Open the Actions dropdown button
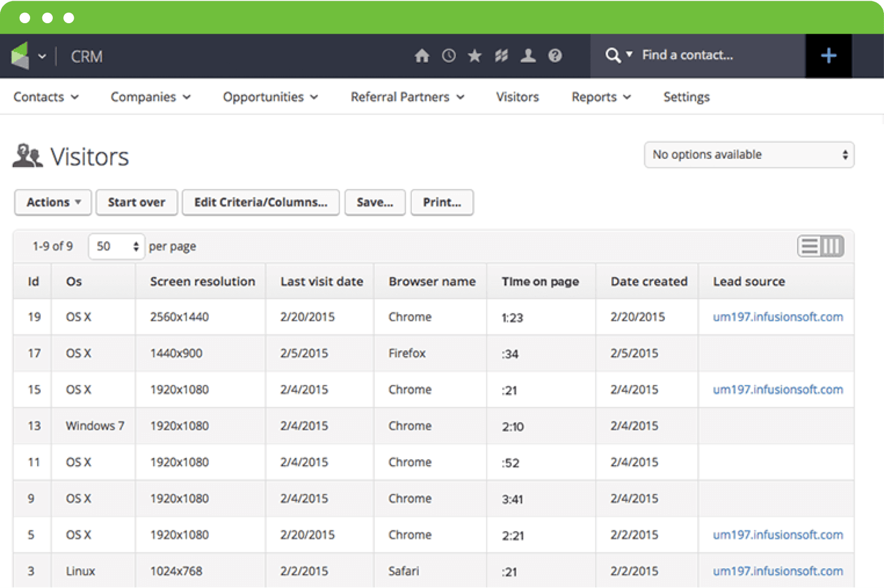 coord(53,202)
